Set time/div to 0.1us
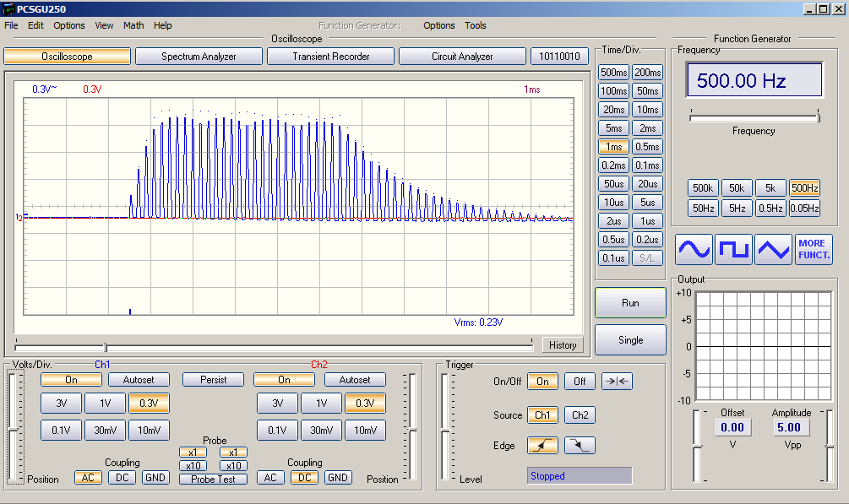 click(x=613, y=258)
